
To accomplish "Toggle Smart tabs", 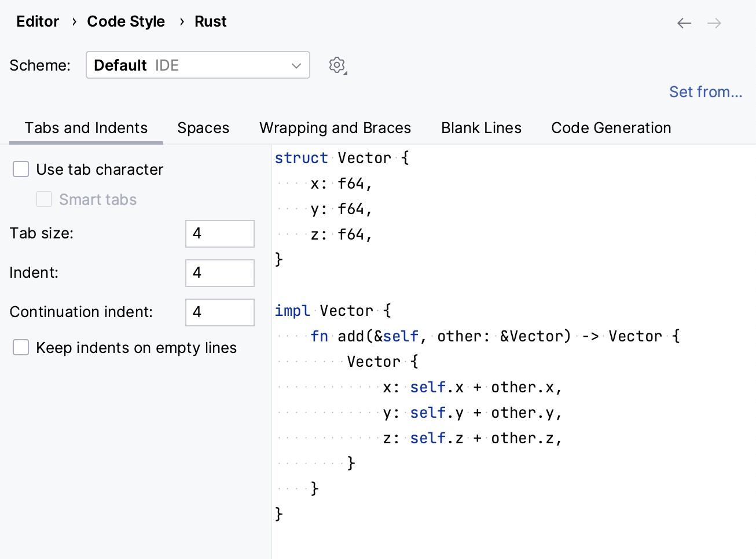I will click(x=44, y=199).
